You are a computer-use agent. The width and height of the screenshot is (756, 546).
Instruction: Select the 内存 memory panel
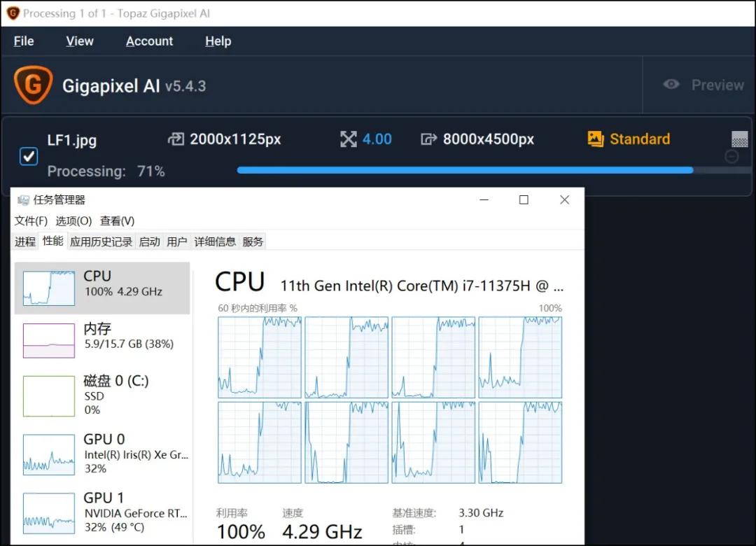click(x=102, y=340)
